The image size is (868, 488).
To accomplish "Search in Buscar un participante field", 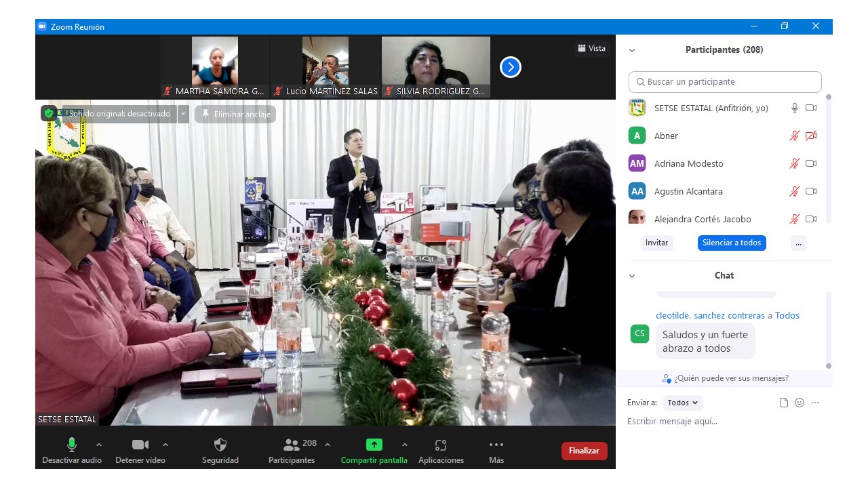I will (x=725, y=81).
